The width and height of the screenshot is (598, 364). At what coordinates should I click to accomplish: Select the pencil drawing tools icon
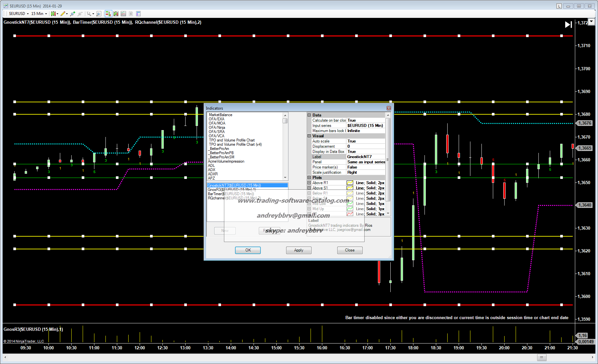[x=63, y=14]
